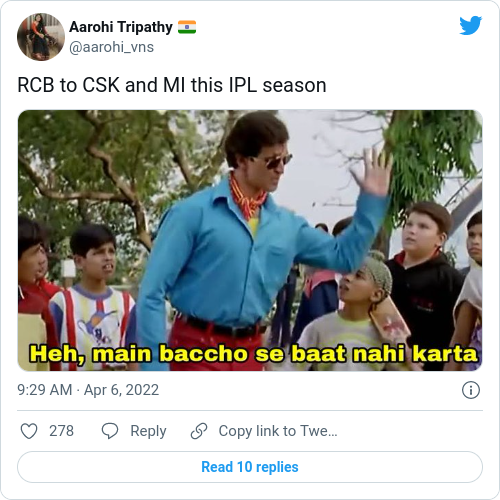Click the yellow Heh main baccho caption

tap(253, 354)
